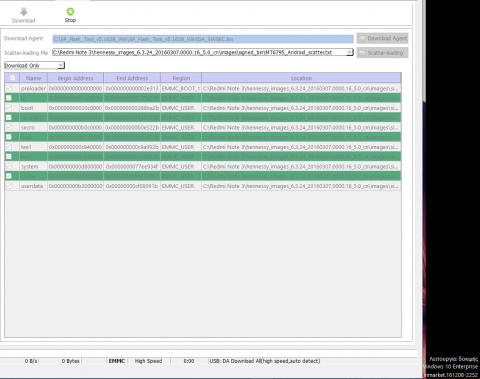This screenshot has width=480, height=379.
Task: Open the Download Only mode dropdown
Action: coord(34,65)
